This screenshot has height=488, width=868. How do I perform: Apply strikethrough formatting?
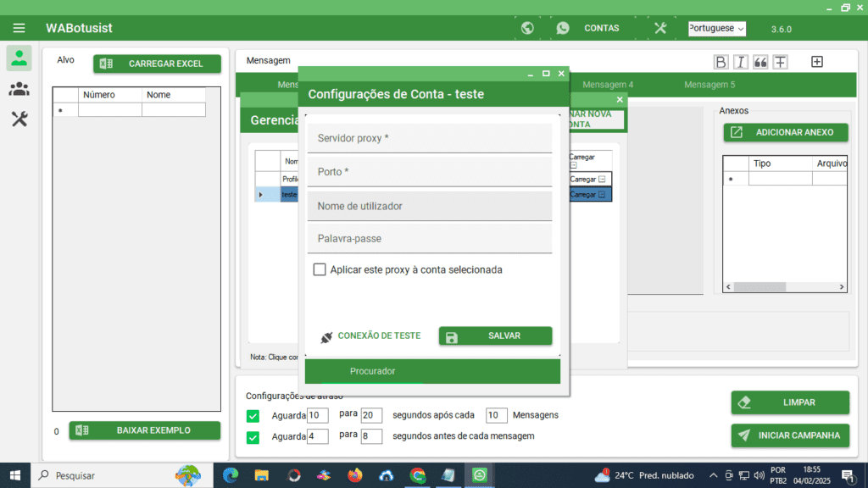pos(780,62)
